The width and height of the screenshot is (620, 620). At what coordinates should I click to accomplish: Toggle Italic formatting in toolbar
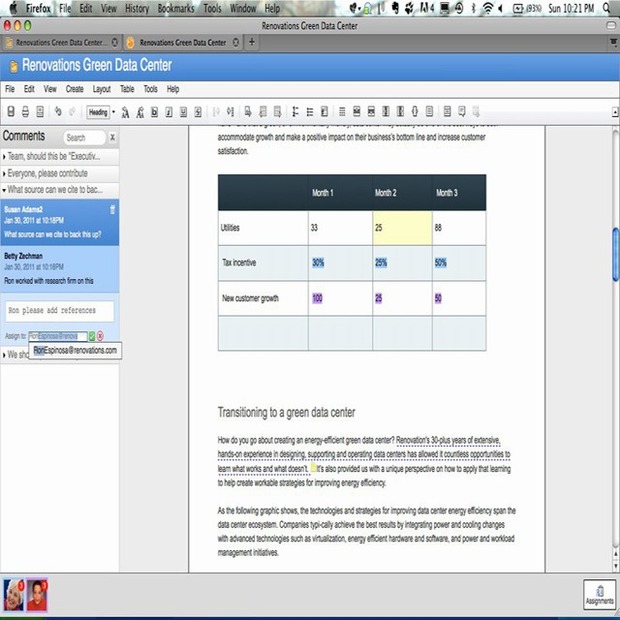(169, 112)
